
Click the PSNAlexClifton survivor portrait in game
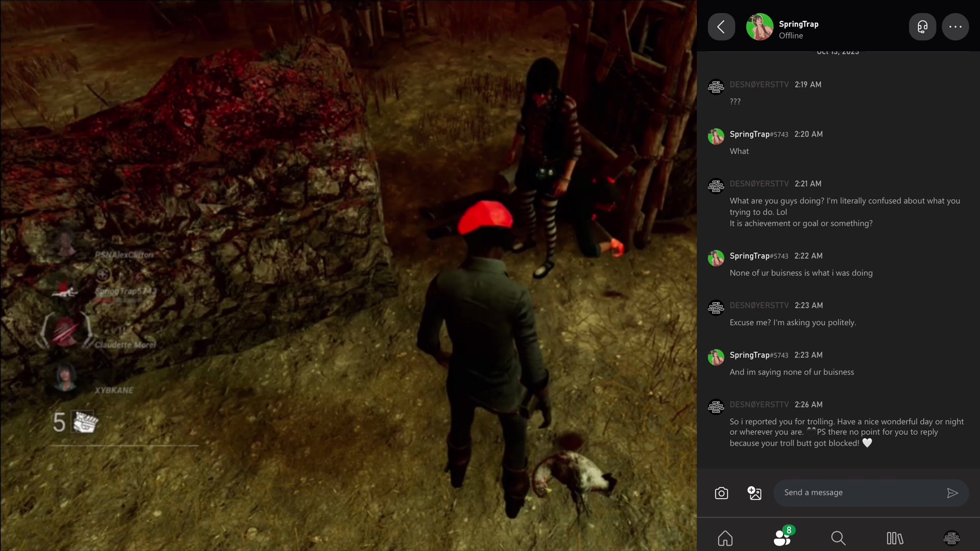(65, 243)
